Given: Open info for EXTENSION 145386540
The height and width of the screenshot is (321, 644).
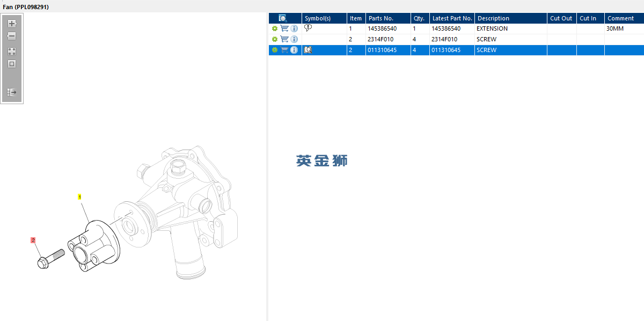Looking at the screenshot, I should click(294, 28).
